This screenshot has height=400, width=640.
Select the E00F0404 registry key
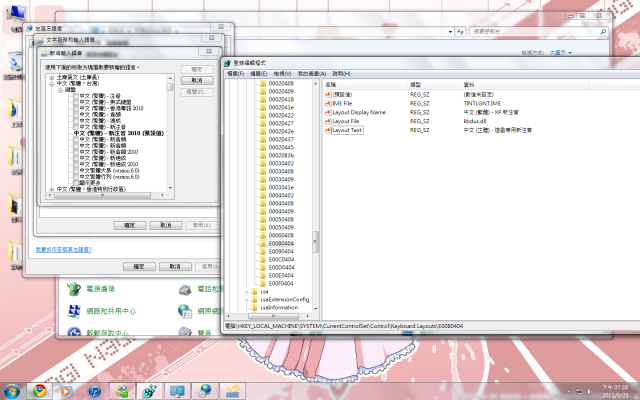281,283
